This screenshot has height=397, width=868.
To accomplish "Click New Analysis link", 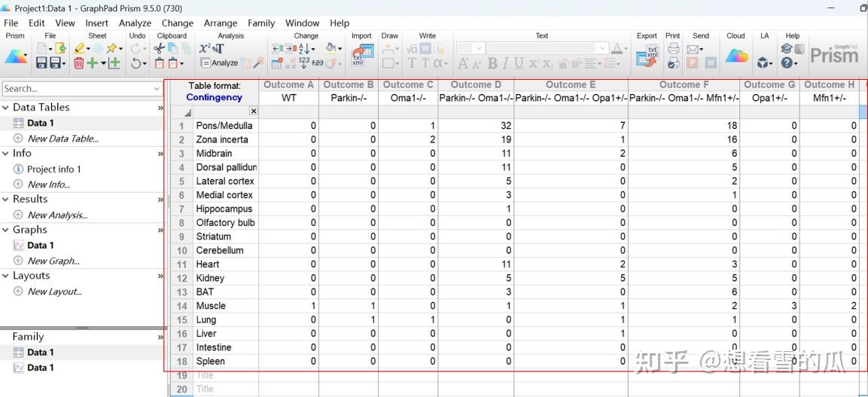I will point(57,215).
